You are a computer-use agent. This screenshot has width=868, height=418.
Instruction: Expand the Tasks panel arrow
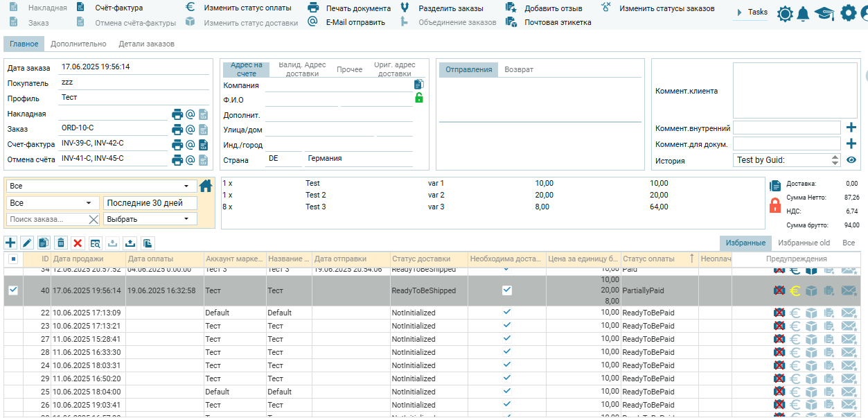click(x=739, y=12)
